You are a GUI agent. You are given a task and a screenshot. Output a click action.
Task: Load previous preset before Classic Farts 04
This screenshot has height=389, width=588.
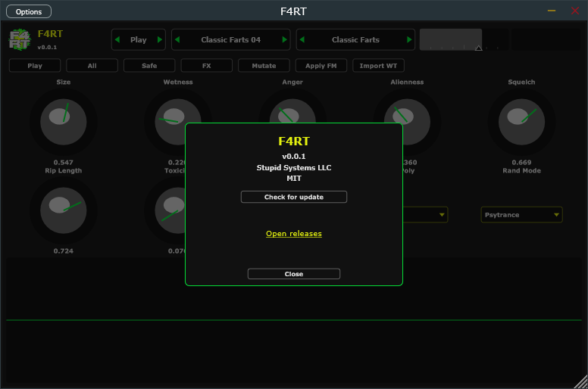click(x=177, y=39)
